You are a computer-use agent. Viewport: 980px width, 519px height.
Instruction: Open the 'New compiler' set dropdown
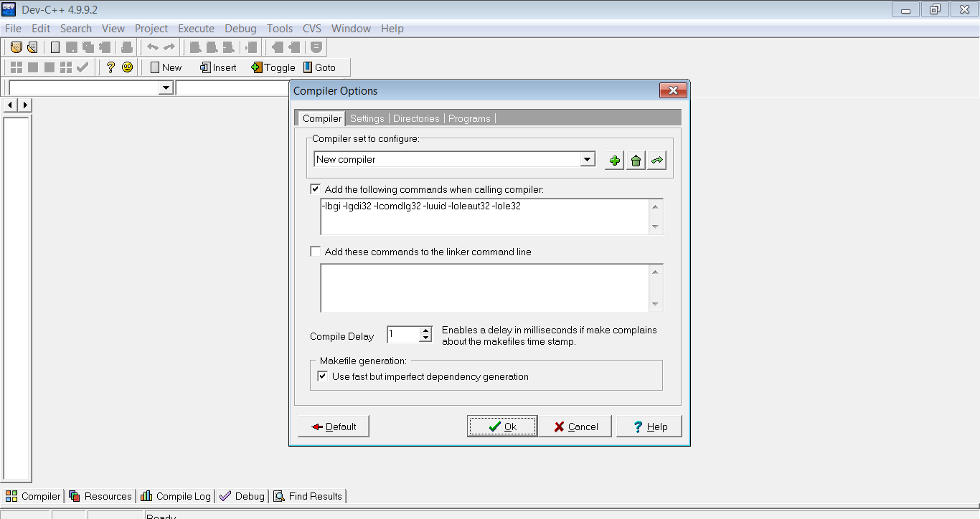[x=588, y=159]
